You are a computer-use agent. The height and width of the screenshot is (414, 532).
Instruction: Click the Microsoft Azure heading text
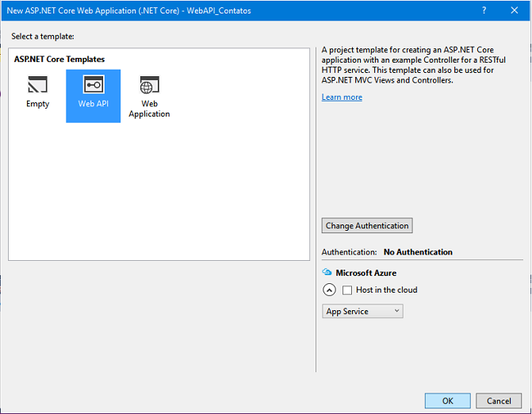pos(366,273)
